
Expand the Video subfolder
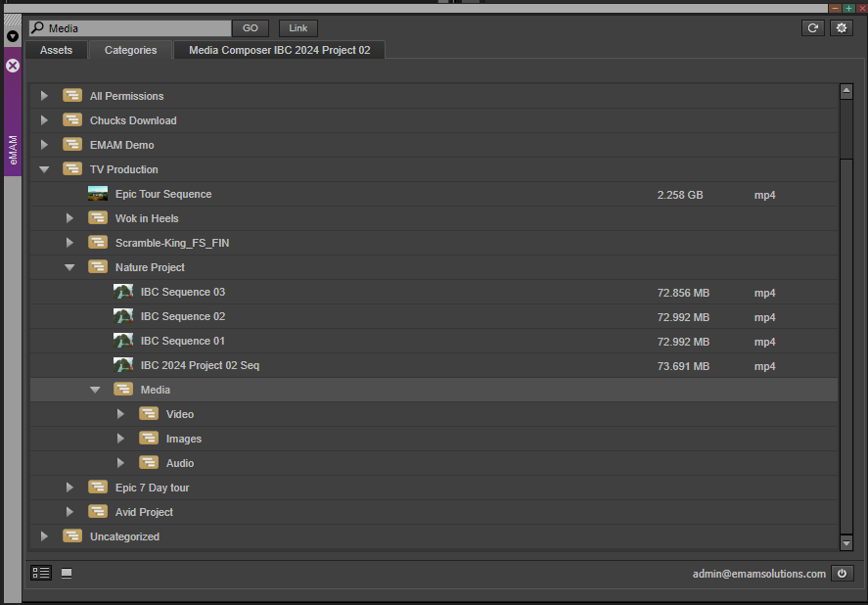120,414
